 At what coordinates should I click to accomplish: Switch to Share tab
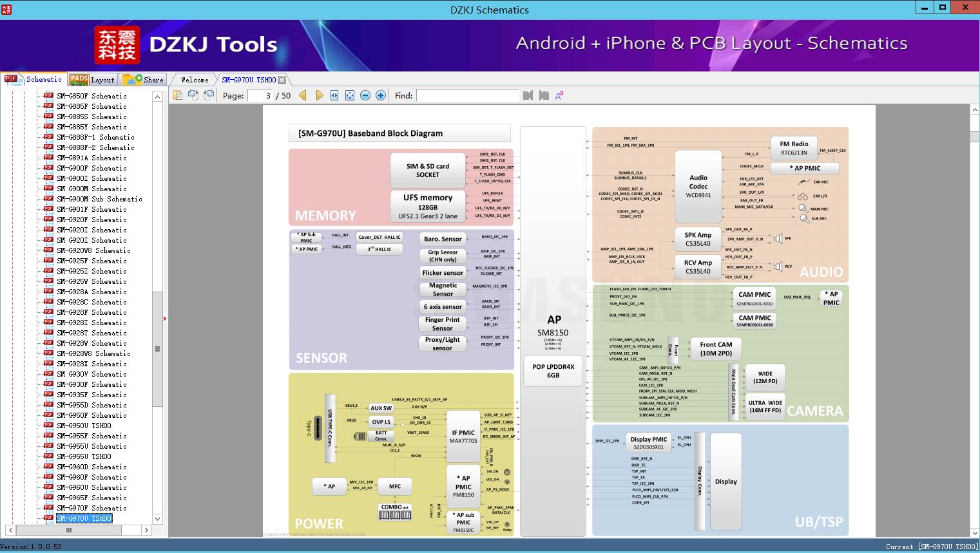point(144,80)
